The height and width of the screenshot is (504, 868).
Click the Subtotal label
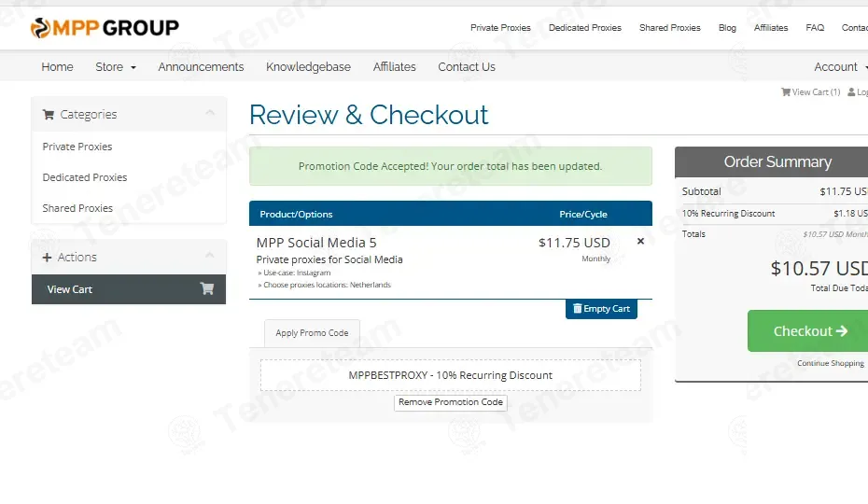point(701,191)
